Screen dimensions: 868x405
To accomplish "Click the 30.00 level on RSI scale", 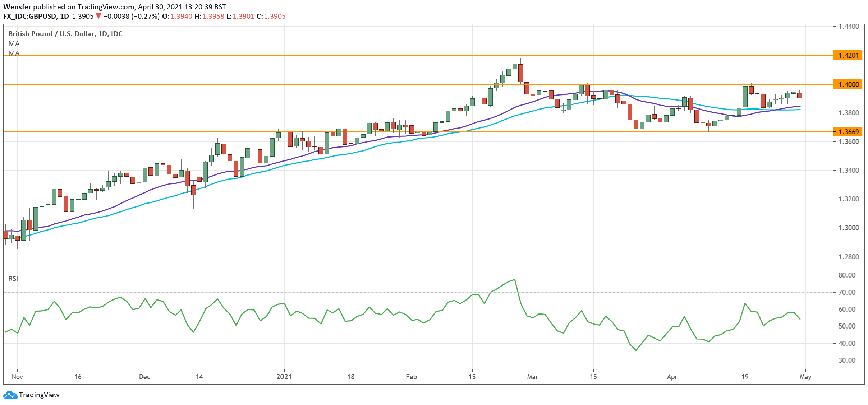I will click(x=847, y=360).
